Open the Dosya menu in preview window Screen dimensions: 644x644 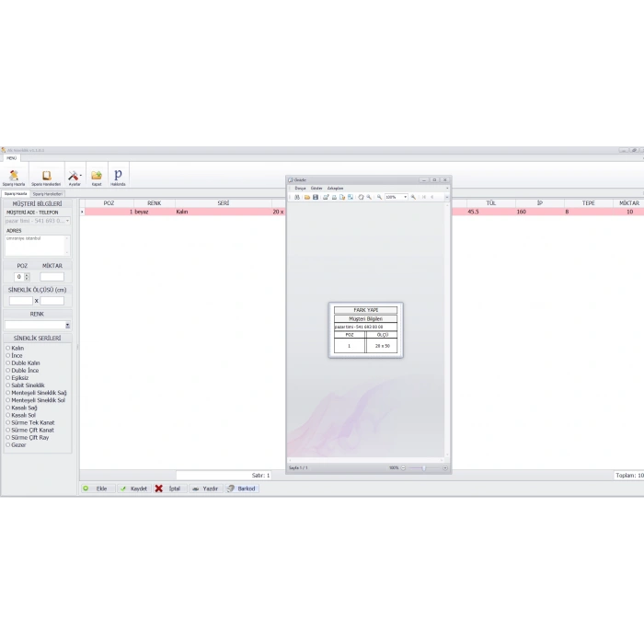pyautogui.click(x=300, y=188)
